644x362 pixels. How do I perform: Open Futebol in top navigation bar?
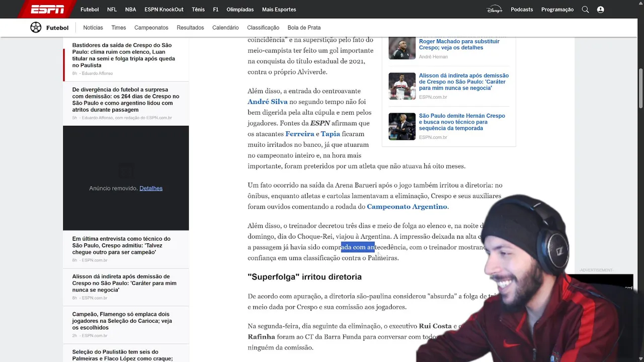point(90,10)
